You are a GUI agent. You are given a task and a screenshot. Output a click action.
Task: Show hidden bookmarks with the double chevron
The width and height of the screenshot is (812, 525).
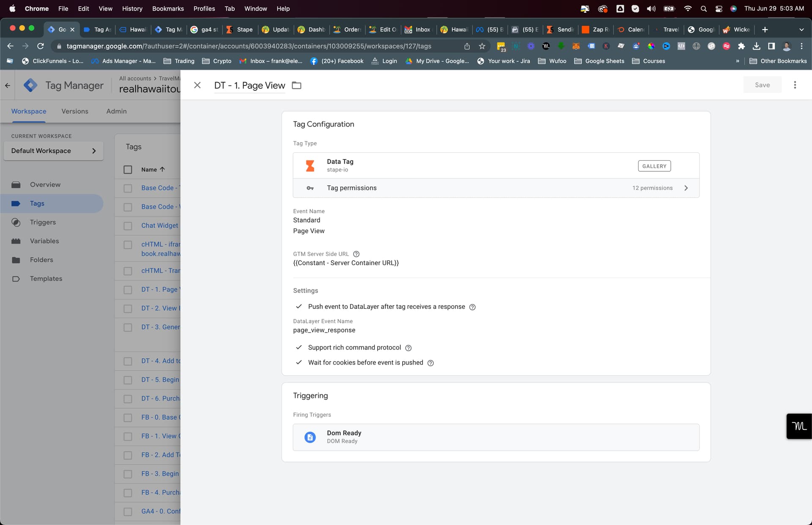click(x=738, y=61)
